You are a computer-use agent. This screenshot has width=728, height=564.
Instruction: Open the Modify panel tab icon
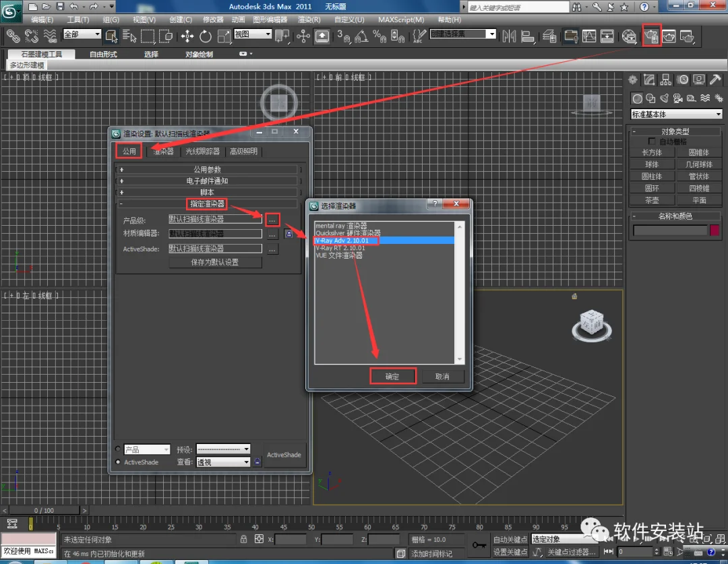pos(649,80)
